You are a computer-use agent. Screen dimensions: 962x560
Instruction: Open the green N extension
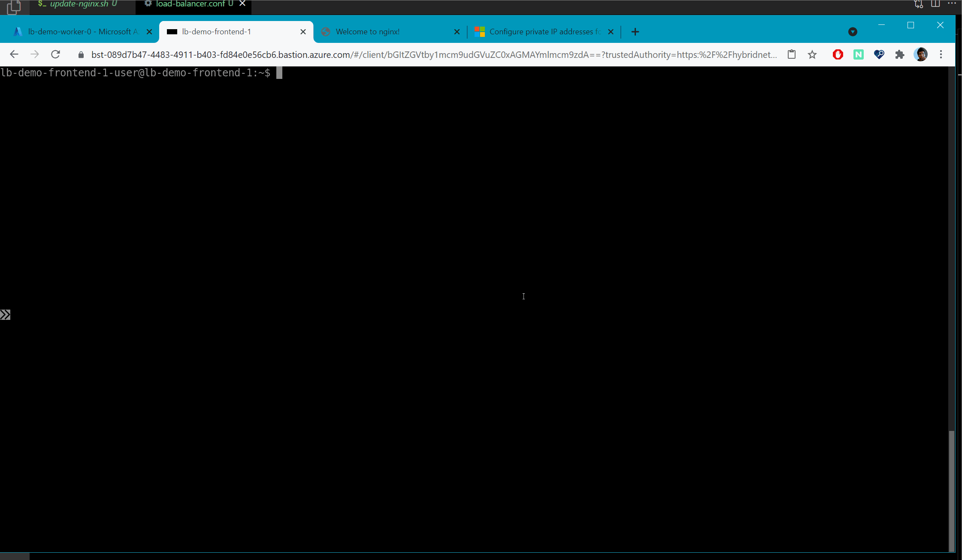[x=858, y=54]
